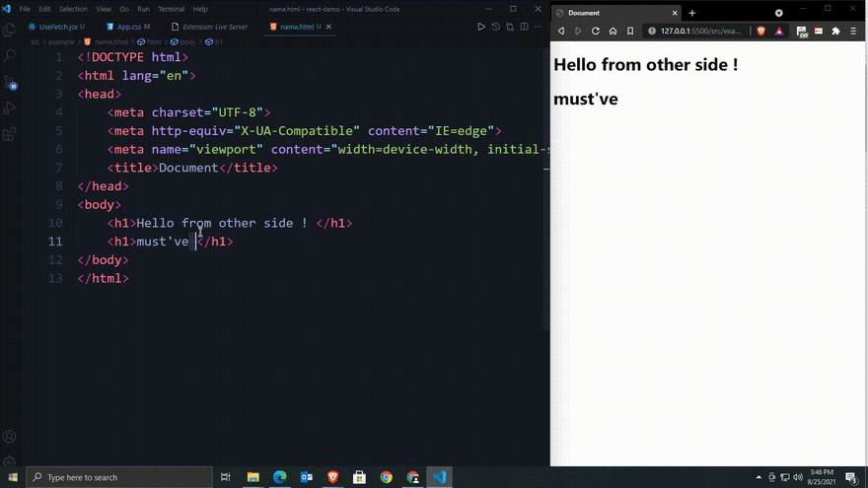Click line number 11 in the gutter

(x=55, y=242)
